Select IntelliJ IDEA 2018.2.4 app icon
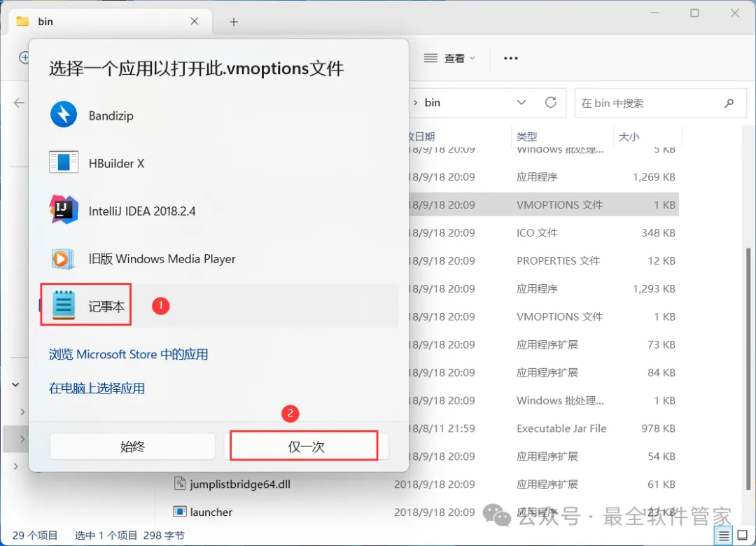Image resolution: width=756 pixels, height=546 pixels. tap(64, 210)
